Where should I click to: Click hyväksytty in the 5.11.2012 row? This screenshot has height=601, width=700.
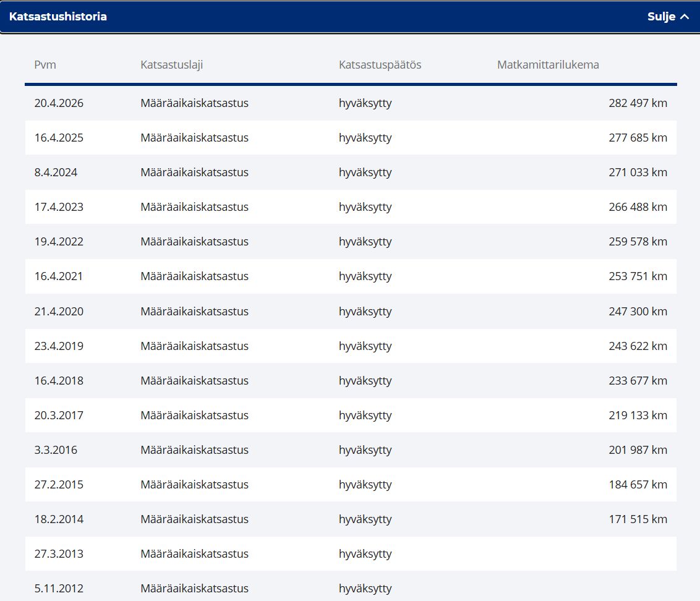pos(365,589)
